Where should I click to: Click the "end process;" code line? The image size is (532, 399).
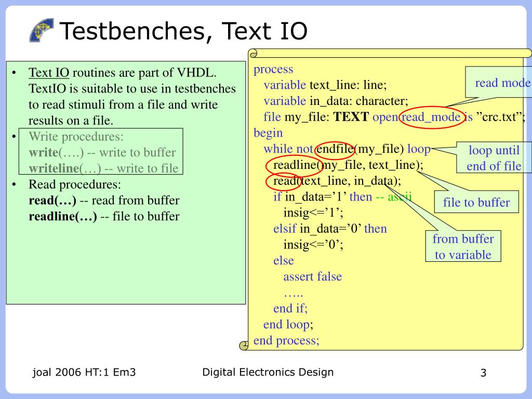[286, 340]
